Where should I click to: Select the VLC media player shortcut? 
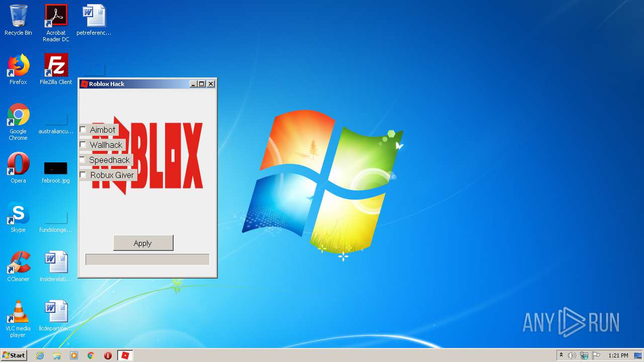(18, 319)
